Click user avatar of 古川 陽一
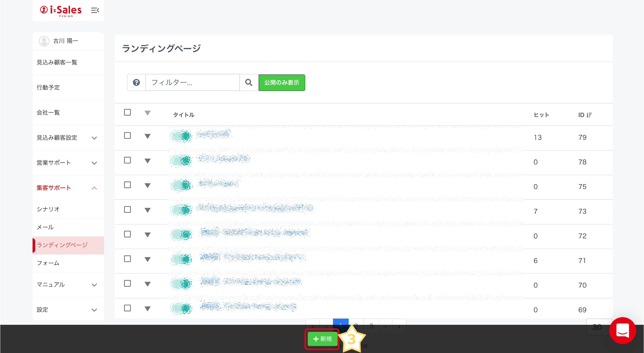The height and width of the screenshot is (353, 644). (44, 41)
